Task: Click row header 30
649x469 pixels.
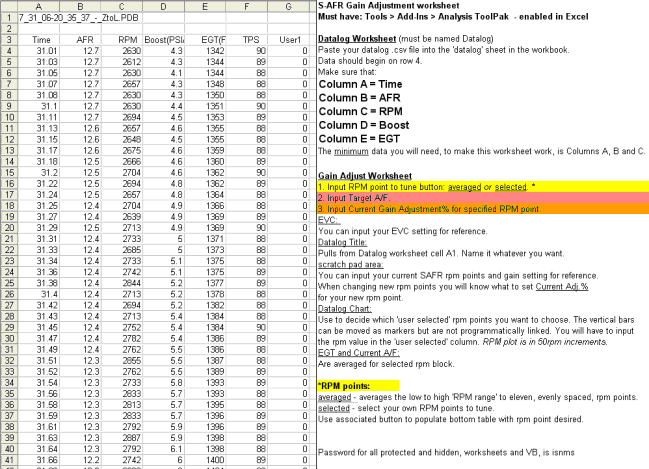Action: (9, 338)
